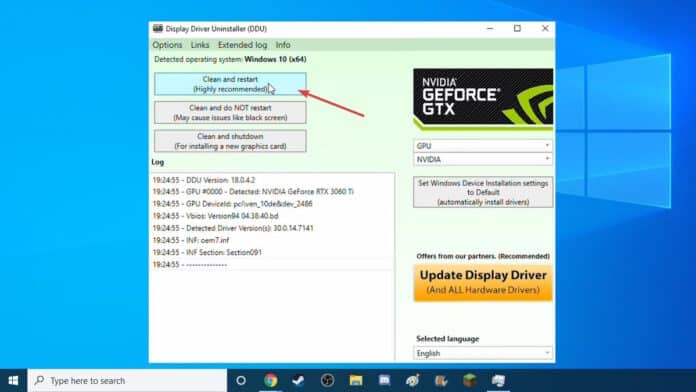This screenshot has height=392, width=696.
Task: Open File Explorer from the taskbar
Action: click(356, 380)
